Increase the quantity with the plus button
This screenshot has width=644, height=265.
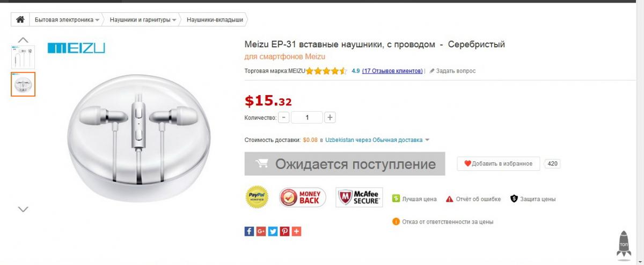coord(330,117)
